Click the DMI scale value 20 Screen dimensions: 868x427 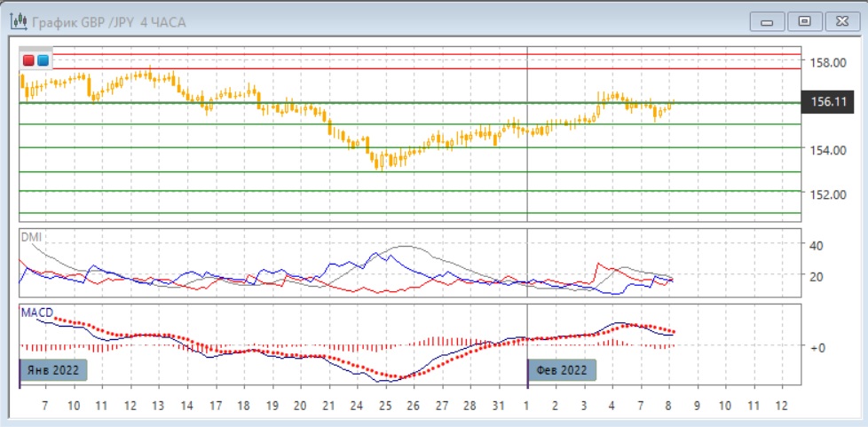click(x=817, y=276)
